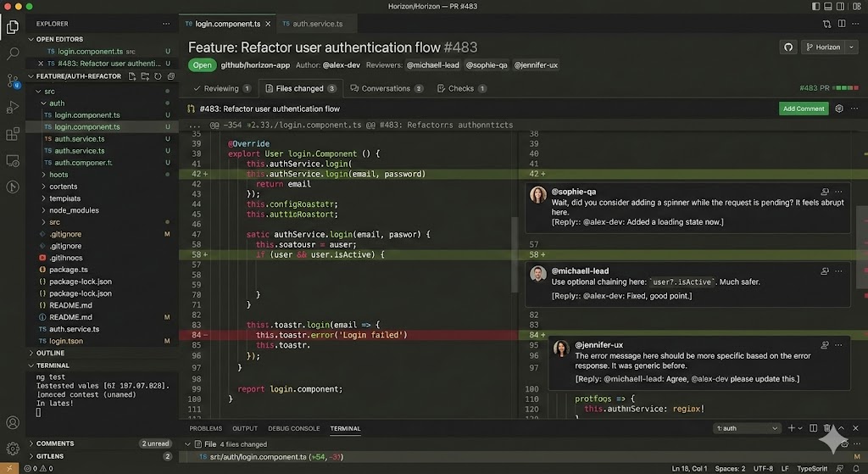
Task: Open the Accounts icon in activity bar
Action: 12,422
